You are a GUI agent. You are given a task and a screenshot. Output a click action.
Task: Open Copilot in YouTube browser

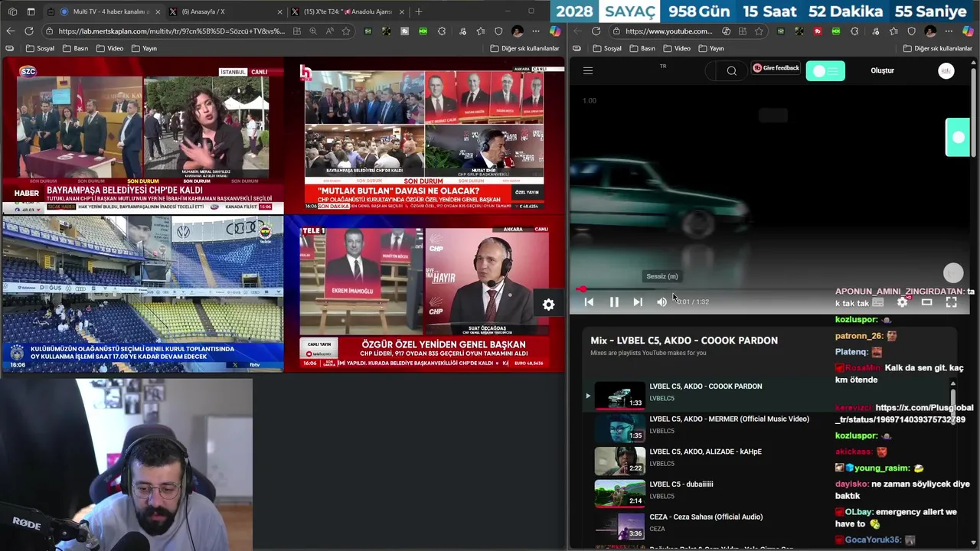(969, 31)
